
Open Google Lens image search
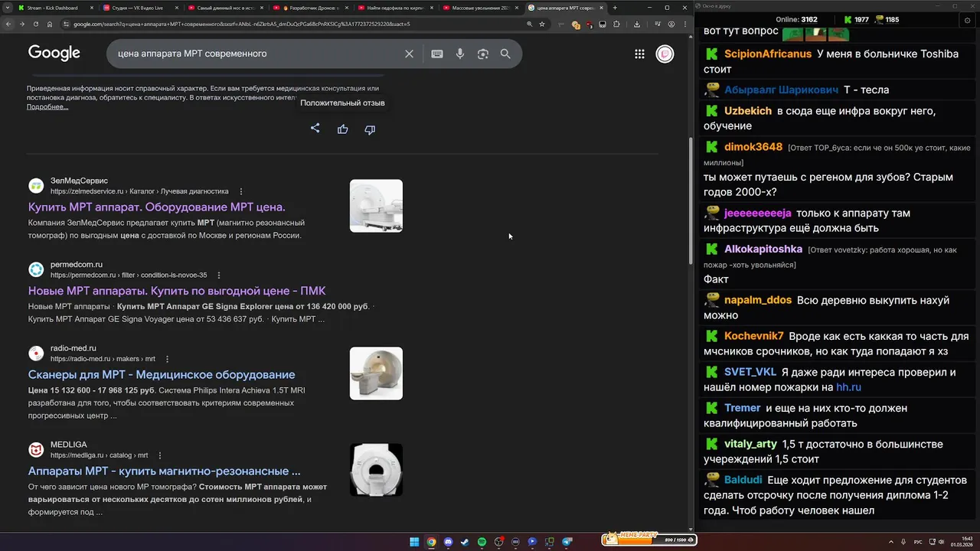(483, 54)
